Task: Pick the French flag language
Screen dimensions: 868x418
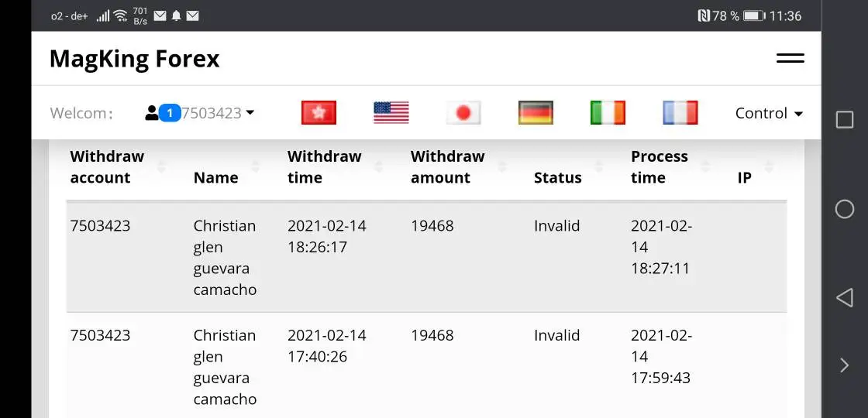Action: click(x=680, y=113)
